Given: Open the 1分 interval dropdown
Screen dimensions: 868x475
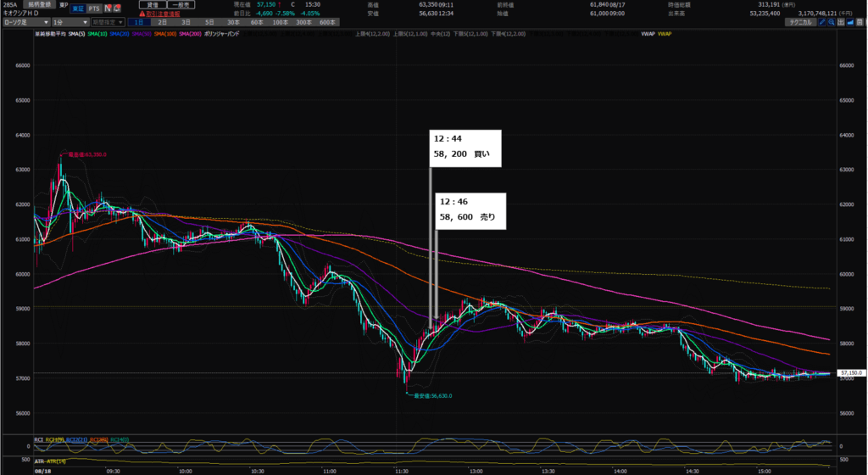Looking at the screenshot, I should coord(70,22).
